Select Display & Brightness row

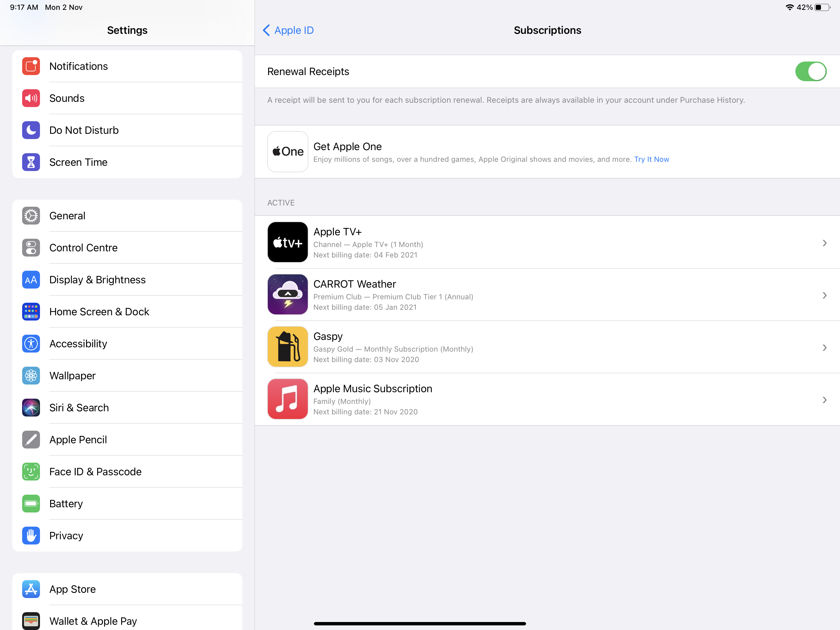[x=127, y=280]
